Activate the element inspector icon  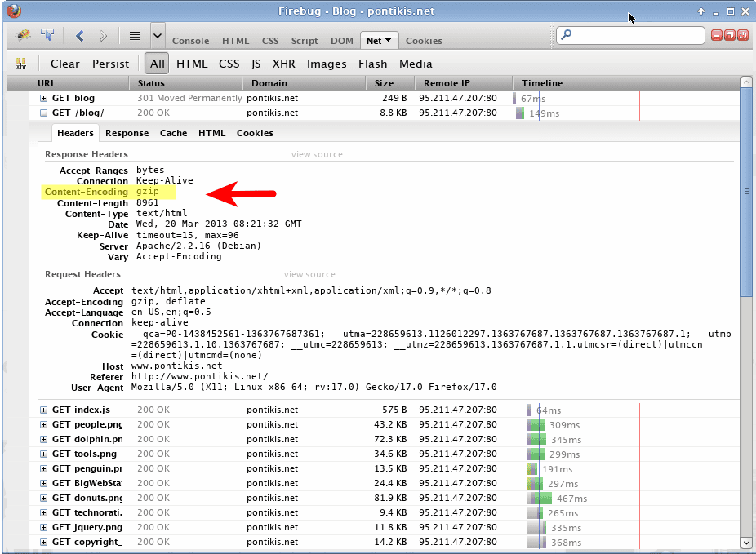click(x=47, y=35)
